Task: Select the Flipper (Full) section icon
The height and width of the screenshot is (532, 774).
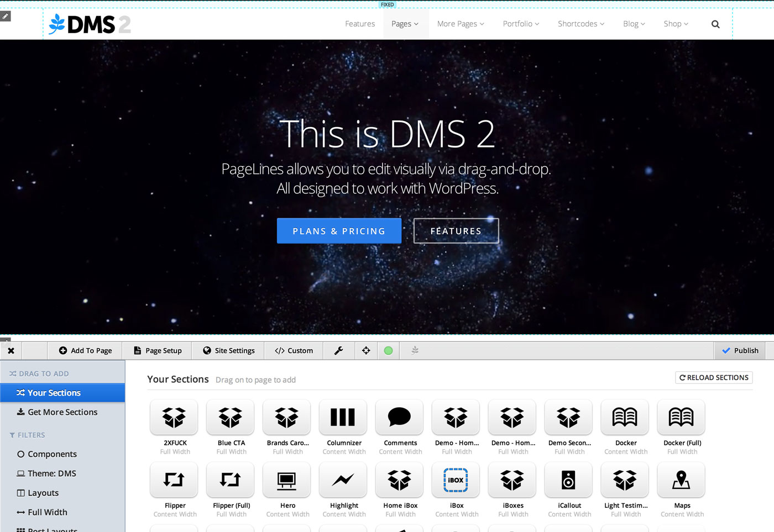Action: (231, 480)
